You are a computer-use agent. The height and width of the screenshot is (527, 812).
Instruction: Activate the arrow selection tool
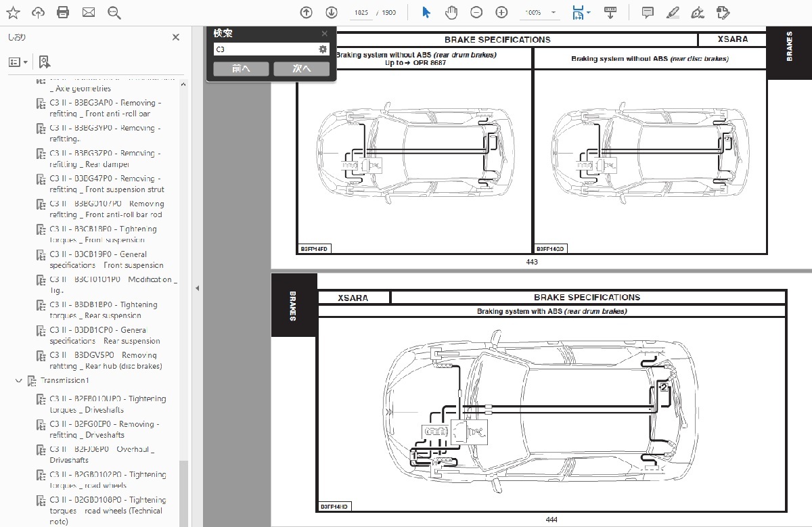point(426,12)
